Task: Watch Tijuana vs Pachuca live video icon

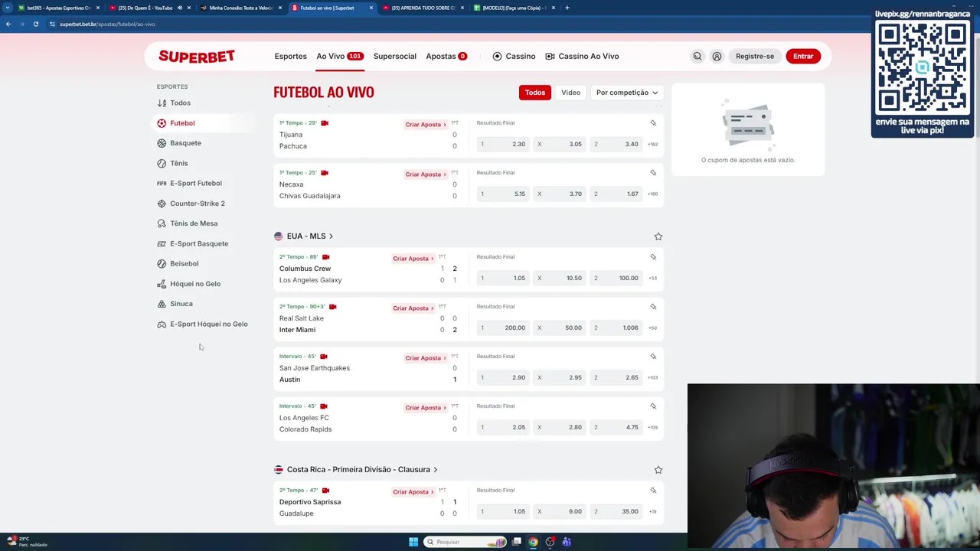Action: [325, 123]
